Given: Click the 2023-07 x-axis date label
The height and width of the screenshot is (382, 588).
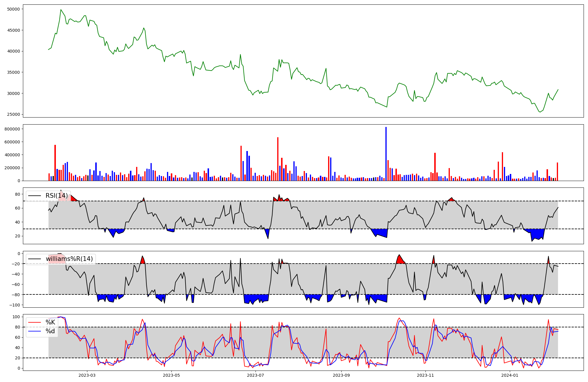Looking at the screenshot, I should (x=256, y=375).
